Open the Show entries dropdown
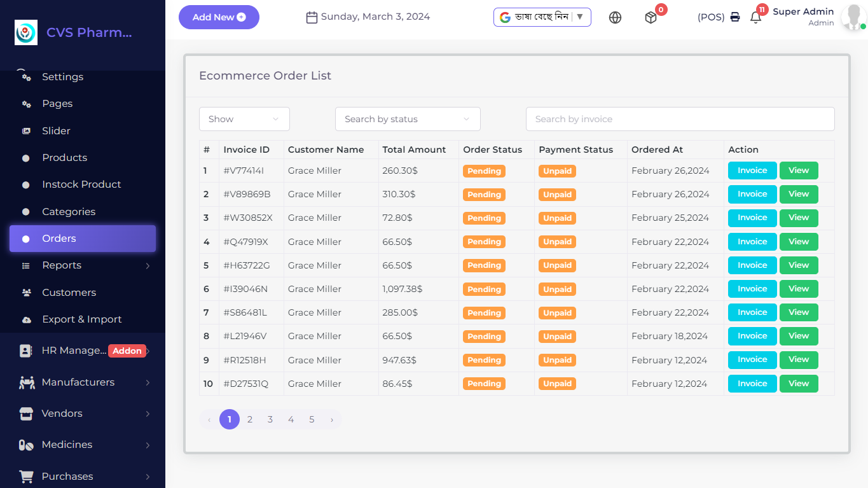 pyautogui.click(x=244, y=119)
